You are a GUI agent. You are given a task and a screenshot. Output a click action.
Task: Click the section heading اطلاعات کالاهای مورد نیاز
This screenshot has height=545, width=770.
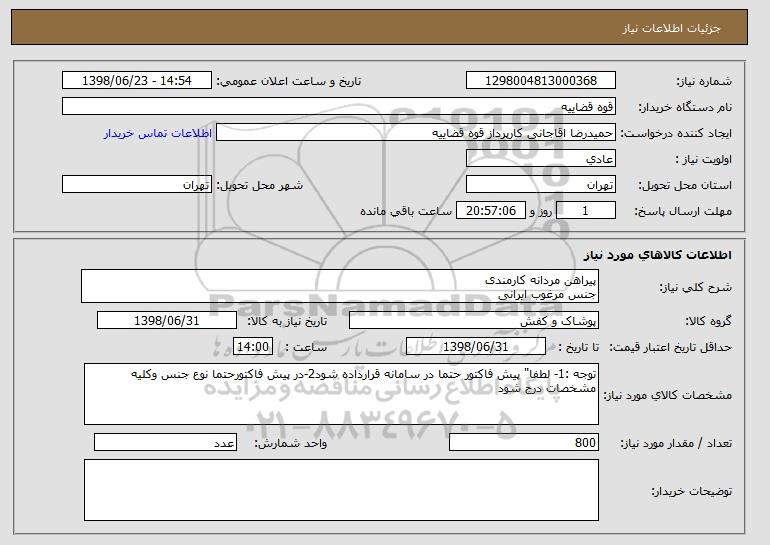pyautogui.click(x=658, y=254)
